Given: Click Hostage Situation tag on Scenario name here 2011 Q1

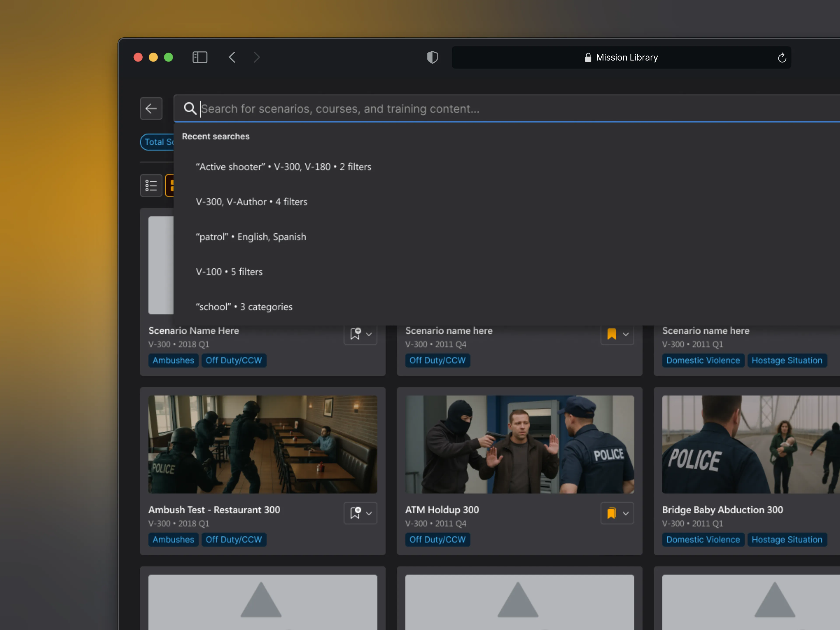Looking at the screenshot, I should (x=787, y=360).
